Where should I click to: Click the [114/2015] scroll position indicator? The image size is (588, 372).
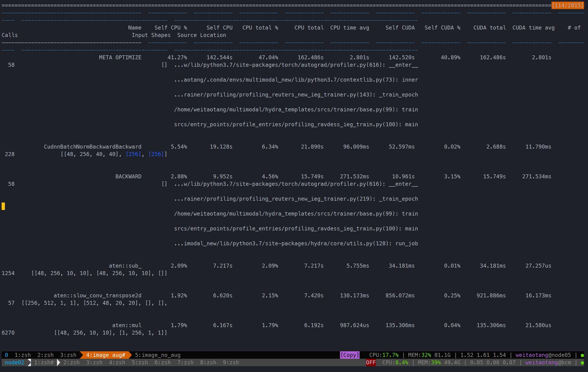coord(568,5)
